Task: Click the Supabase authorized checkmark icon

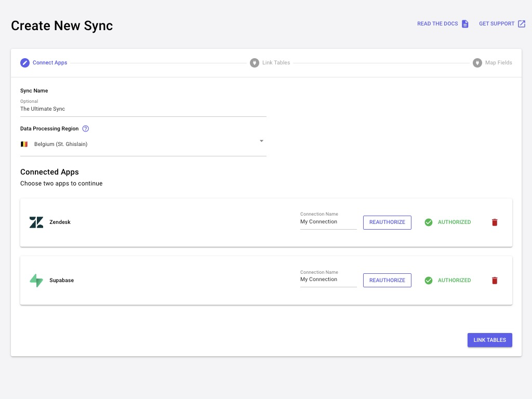Action: pyautogui.click(x=429, y=281)
